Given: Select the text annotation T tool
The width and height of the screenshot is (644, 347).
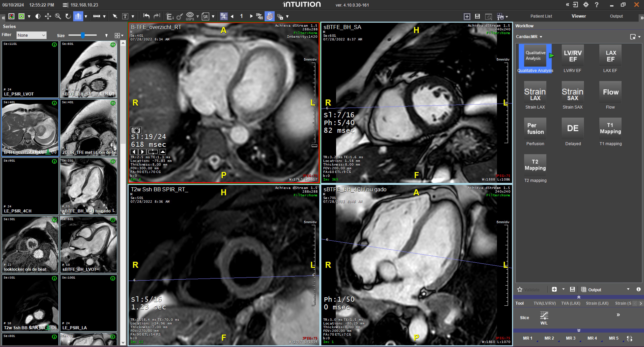Looking at the screenshot, I should point(125,16).
